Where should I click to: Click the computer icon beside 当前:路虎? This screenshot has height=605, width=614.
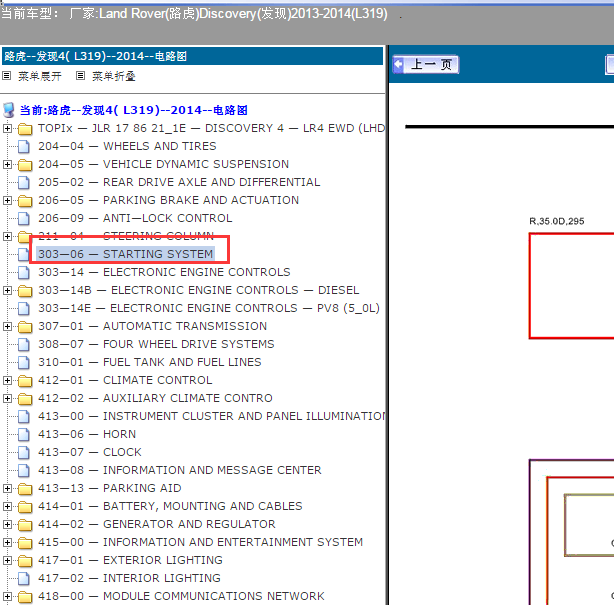(9, 110)
